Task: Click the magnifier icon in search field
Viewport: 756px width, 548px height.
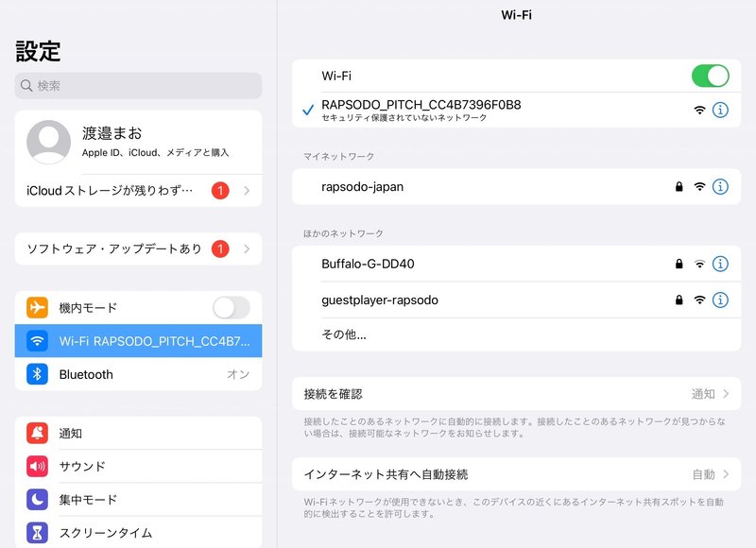Action: (26, 86)
